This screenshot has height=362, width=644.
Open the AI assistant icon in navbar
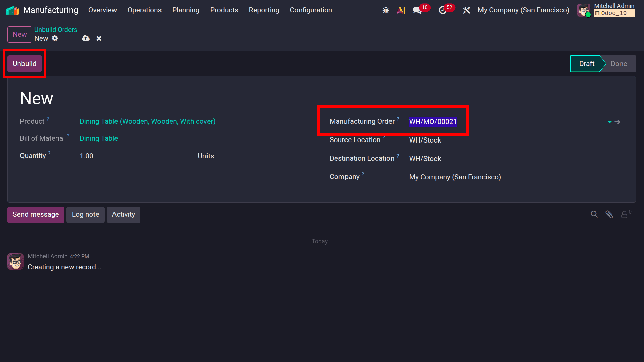[401, 10]
